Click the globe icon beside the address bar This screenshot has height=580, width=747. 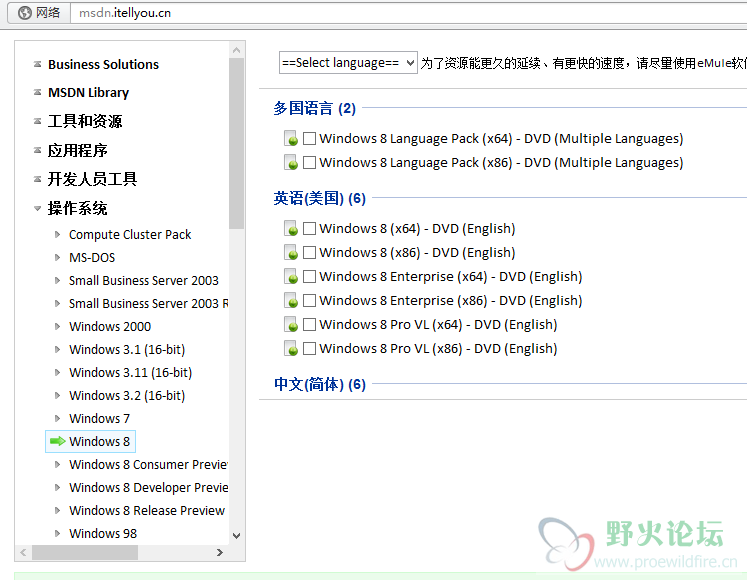[25, 13]
